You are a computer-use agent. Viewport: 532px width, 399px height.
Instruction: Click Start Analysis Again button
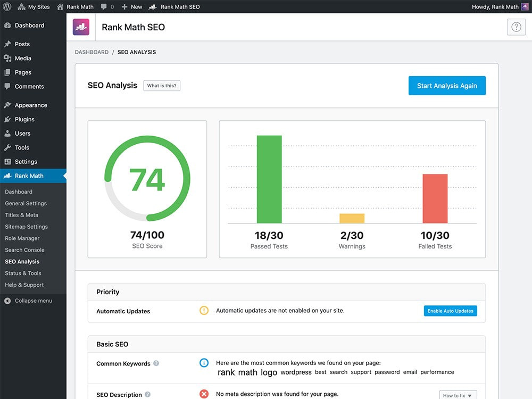click(447, 86)
